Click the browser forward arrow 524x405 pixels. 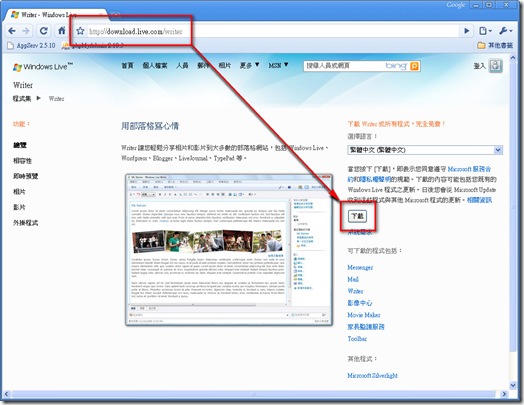26,31
